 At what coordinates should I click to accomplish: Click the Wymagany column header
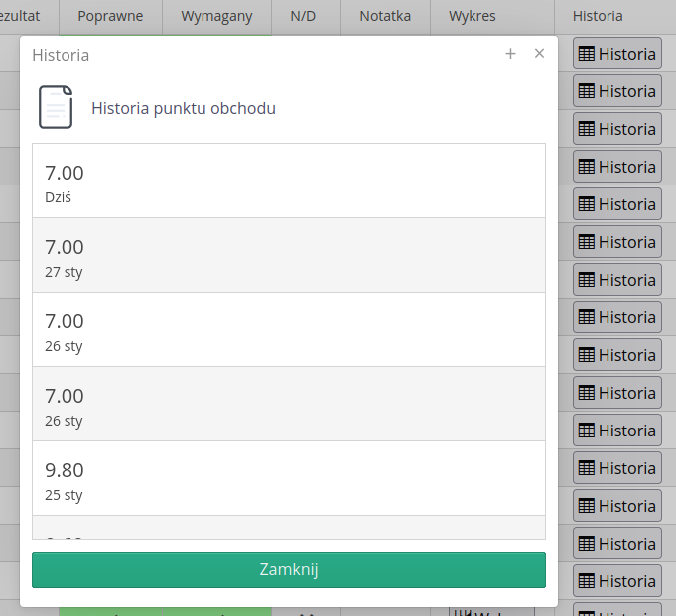point(216,16)
